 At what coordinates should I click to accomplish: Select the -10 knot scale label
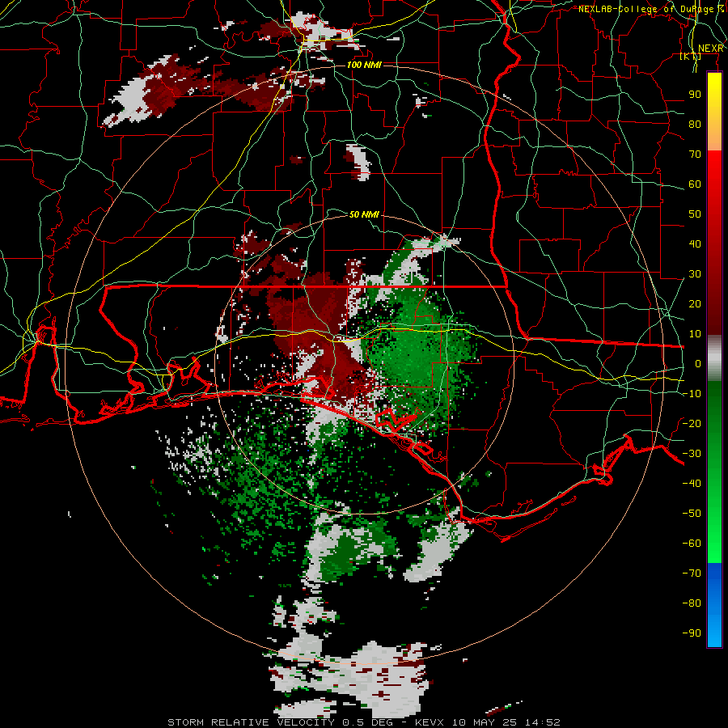coord(692,394)
